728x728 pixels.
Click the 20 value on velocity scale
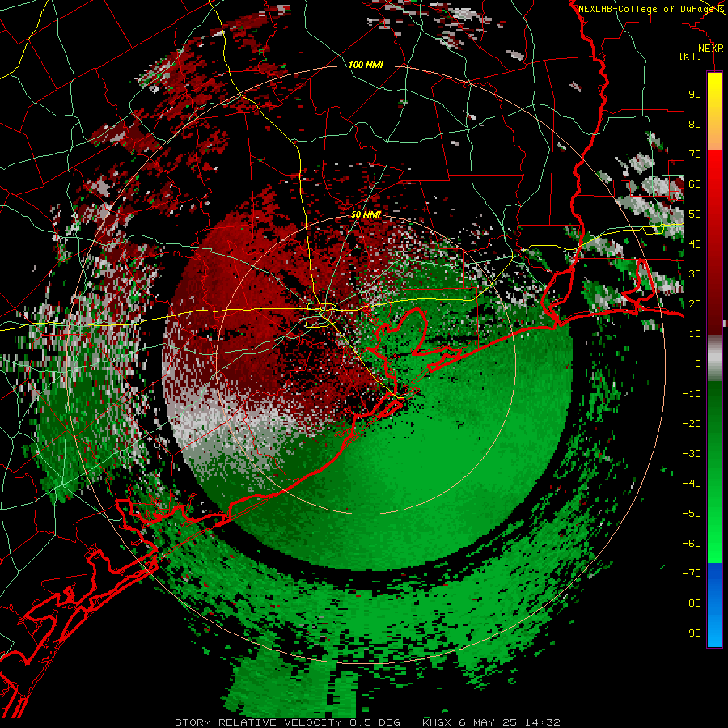point(695,303)
